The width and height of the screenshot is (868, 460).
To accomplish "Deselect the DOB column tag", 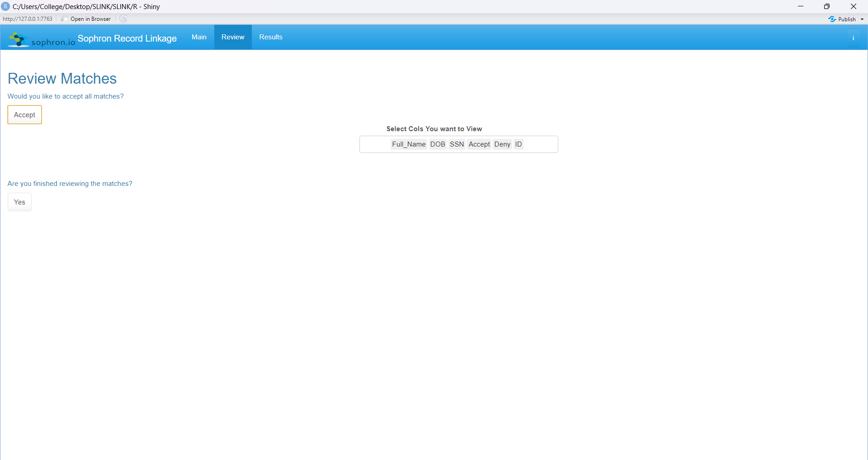I will coord(437,144).
